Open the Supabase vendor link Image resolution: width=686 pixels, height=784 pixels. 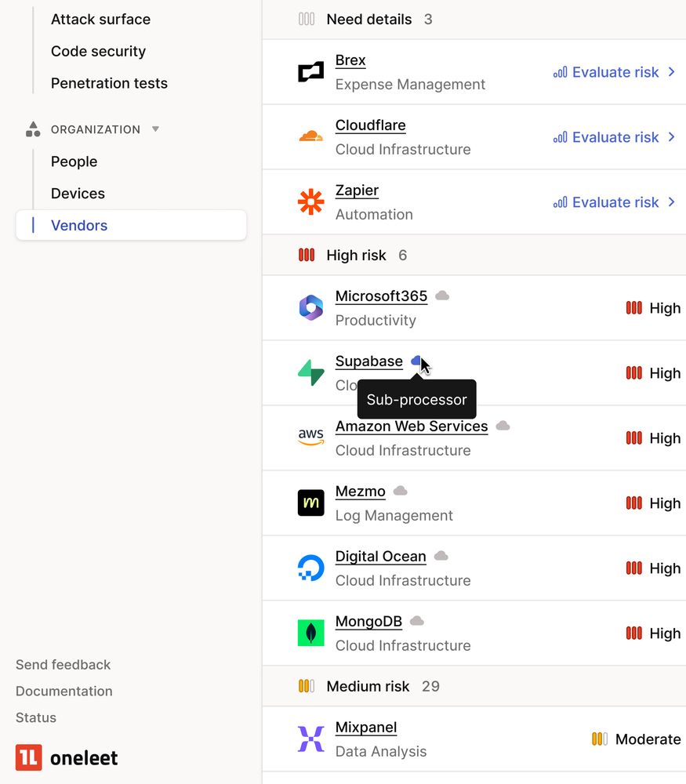(369, 361)
